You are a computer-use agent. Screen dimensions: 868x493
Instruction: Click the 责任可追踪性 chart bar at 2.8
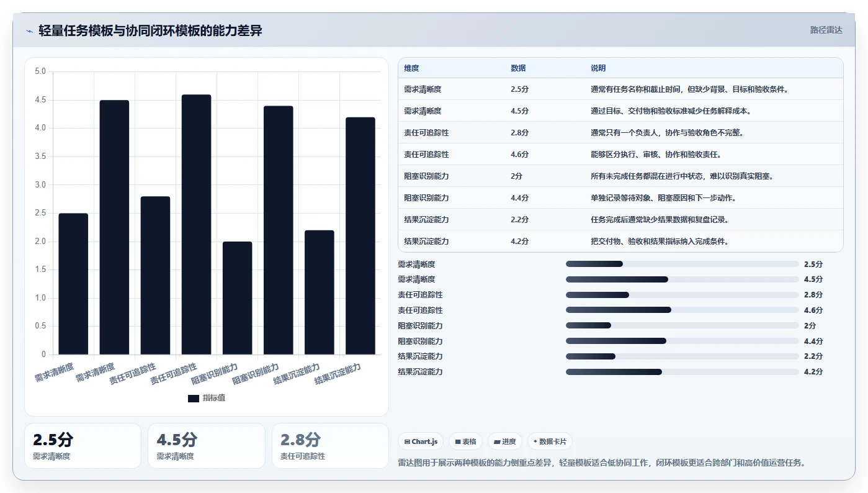155,275
